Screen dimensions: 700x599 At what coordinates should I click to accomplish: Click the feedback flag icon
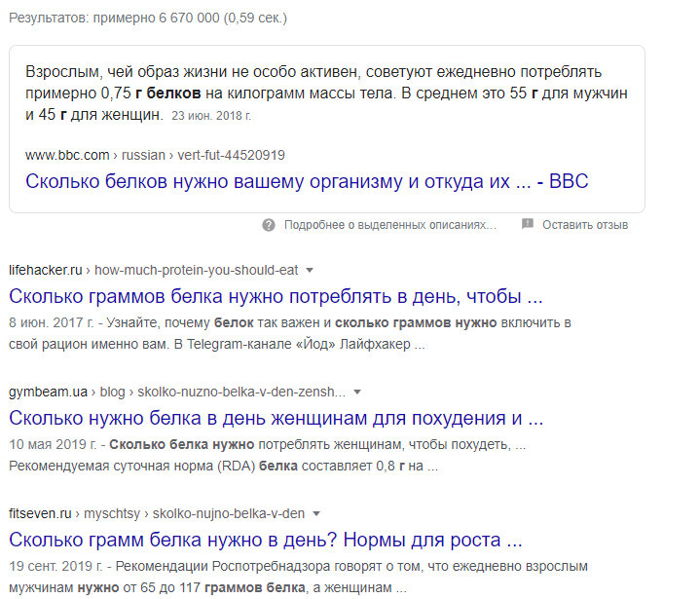pos(528,224)
